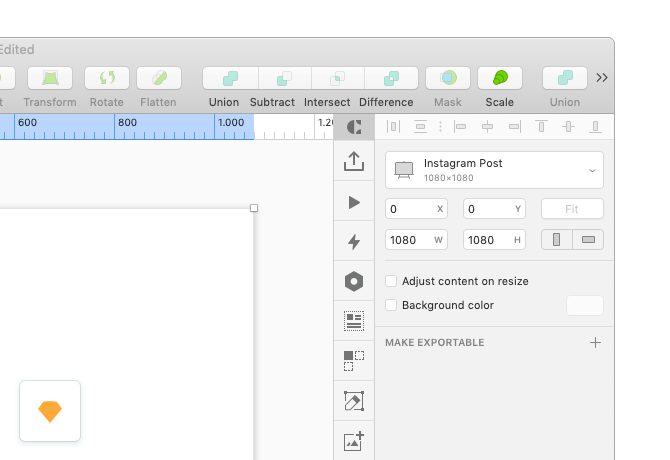
Task: Click the Y position input field
Action: [494, 209]
